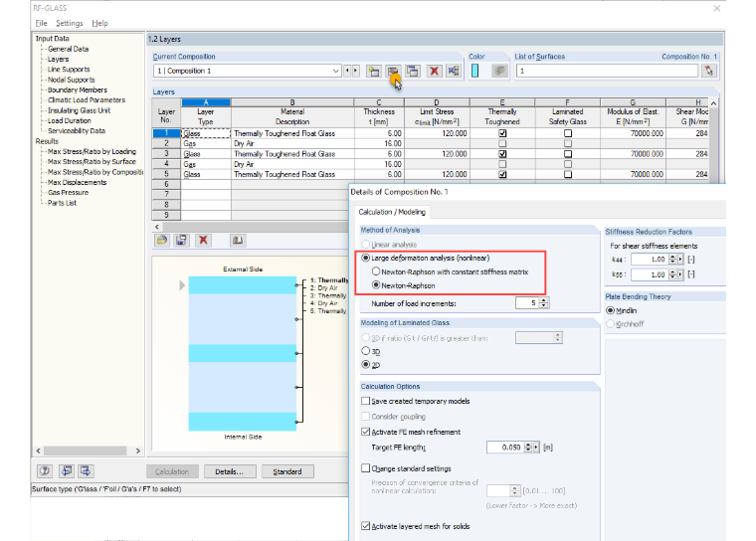Open the library folder icon below layers table
Image resolution: width=756 pixels, height=541 pixels.
[x=162, y=240]
